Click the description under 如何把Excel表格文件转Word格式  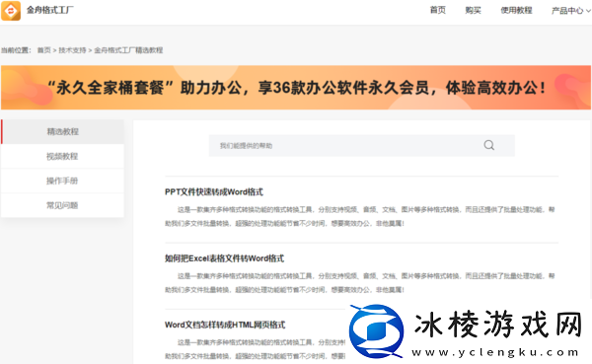pyautogui.click(x=360, y=283)
